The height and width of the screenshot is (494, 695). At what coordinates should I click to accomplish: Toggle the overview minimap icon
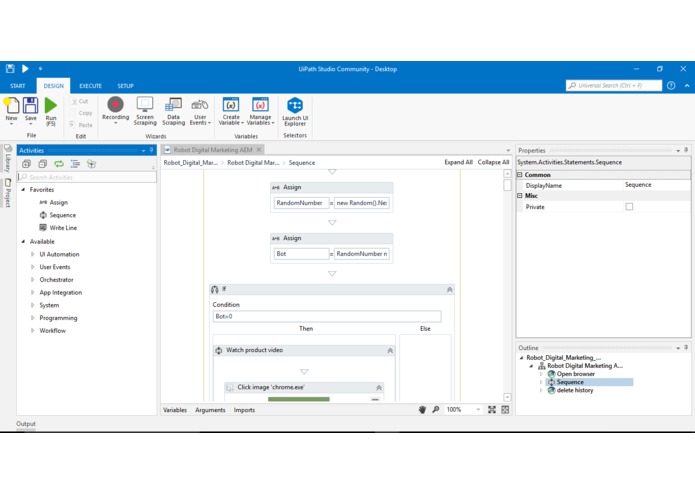505,410
